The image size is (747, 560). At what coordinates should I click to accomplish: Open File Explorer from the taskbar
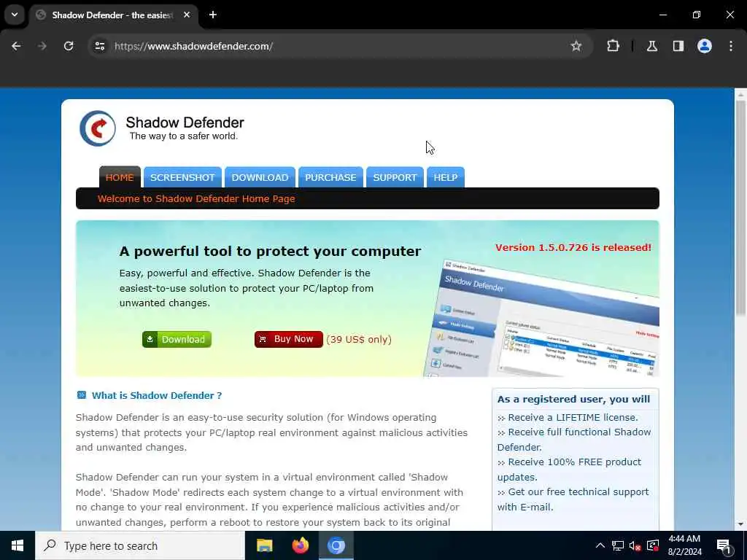(x=264, y=545)
